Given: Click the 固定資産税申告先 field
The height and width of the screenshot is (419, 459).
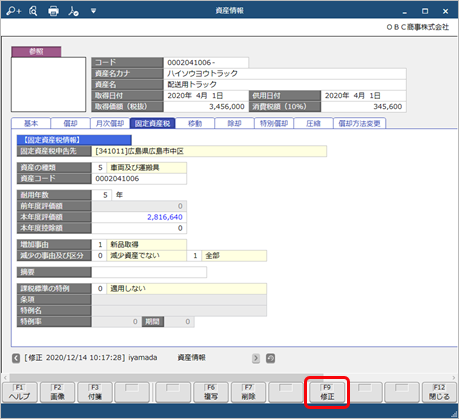Looking at the screenshot, I should (x=209, y=151).
